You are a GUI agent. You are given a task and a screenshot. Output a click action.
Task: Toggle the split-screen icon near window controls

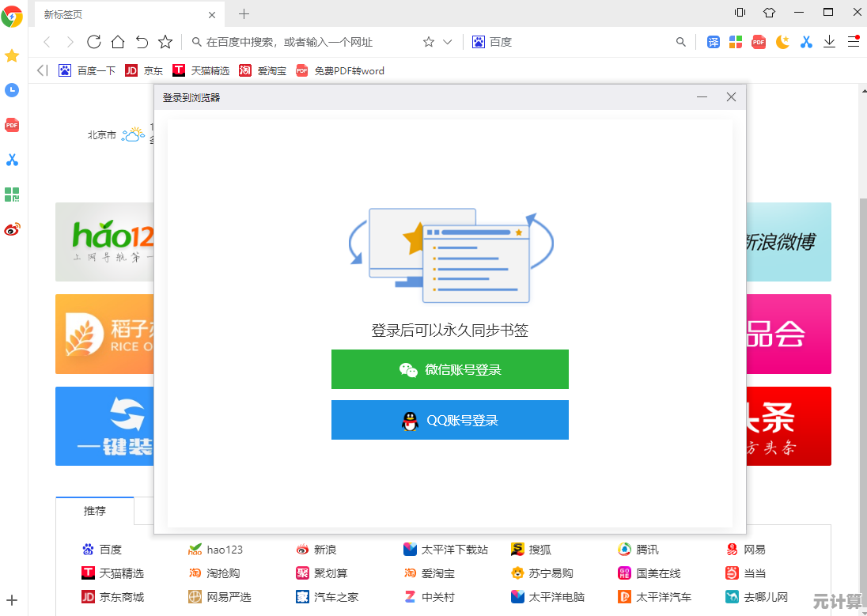739,13
